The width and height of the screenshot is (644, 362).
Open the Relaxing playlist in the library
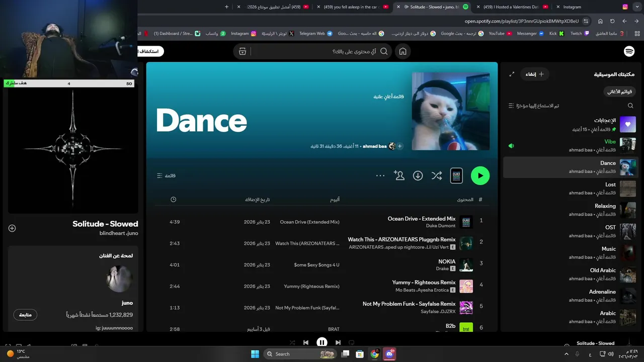[x=571, y=210]
